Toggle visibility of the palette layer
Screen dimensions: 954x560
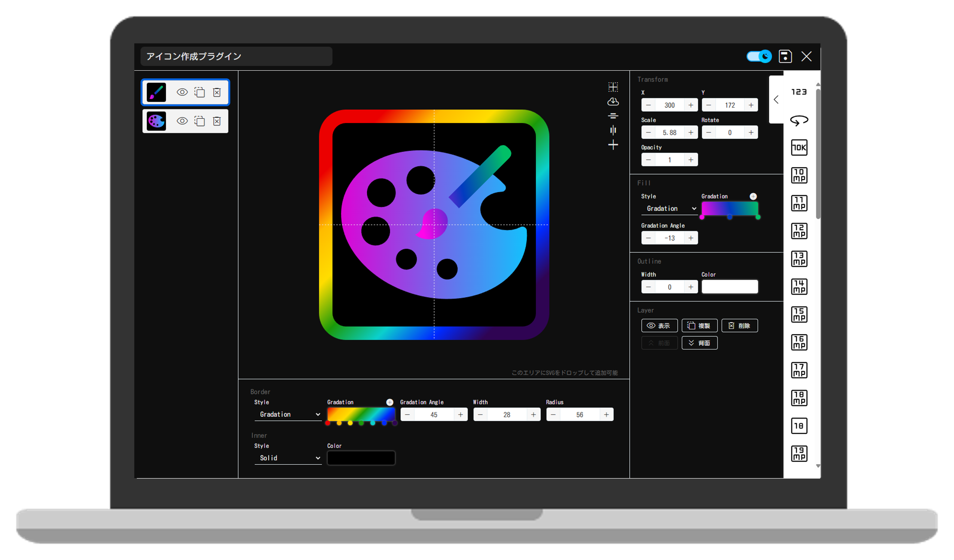pos(182,121)
